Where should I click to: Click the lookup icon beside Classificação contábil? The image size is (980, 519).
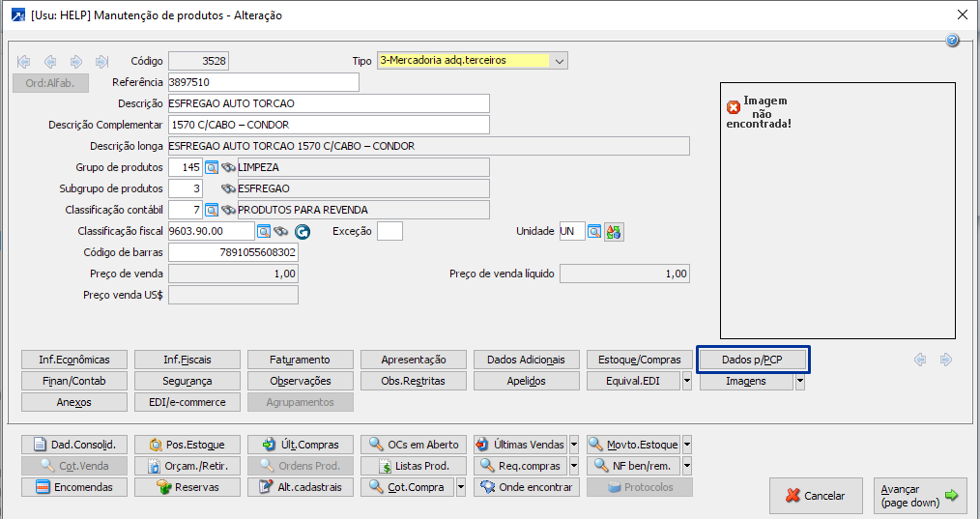[x=212, y=210]
